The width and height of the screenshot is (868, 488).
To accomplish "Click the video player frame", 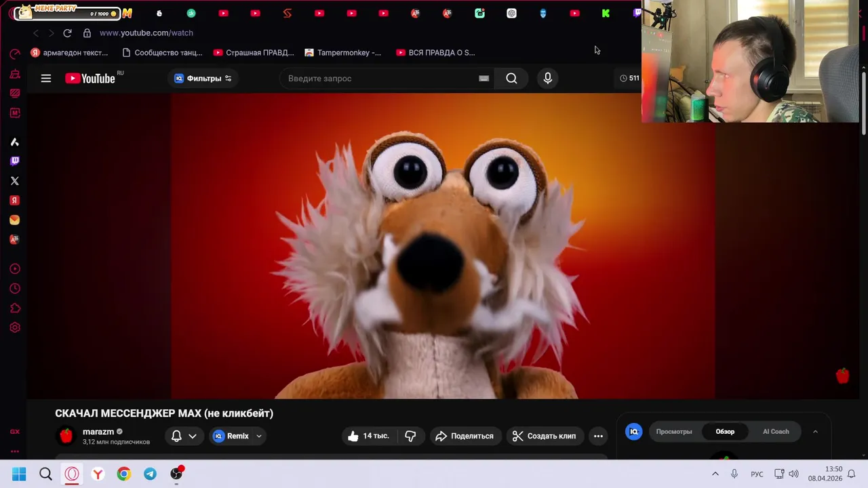I will tap(443, 245).
